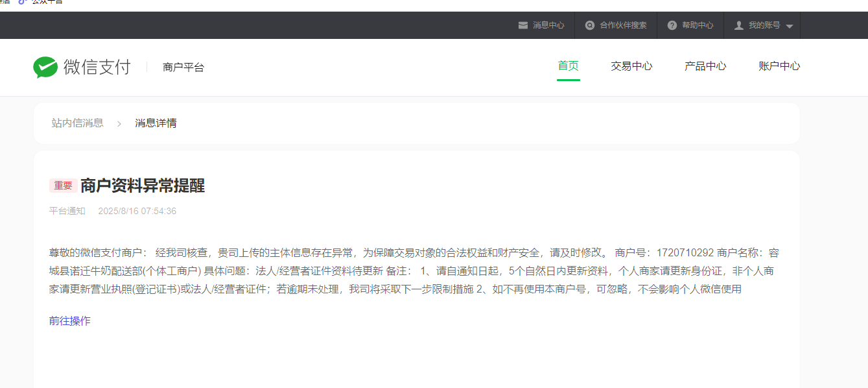Switch to the 账户中心 tab
The image size is (868, 388).
[x=779, y=66]
